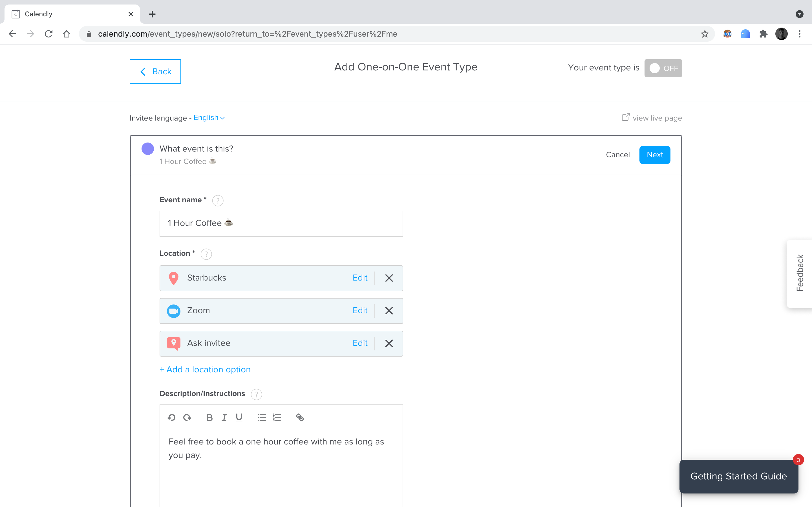Remove Starbucks location option
The height and width of the screenshot is (507, 812).
(x=389, y=278)
